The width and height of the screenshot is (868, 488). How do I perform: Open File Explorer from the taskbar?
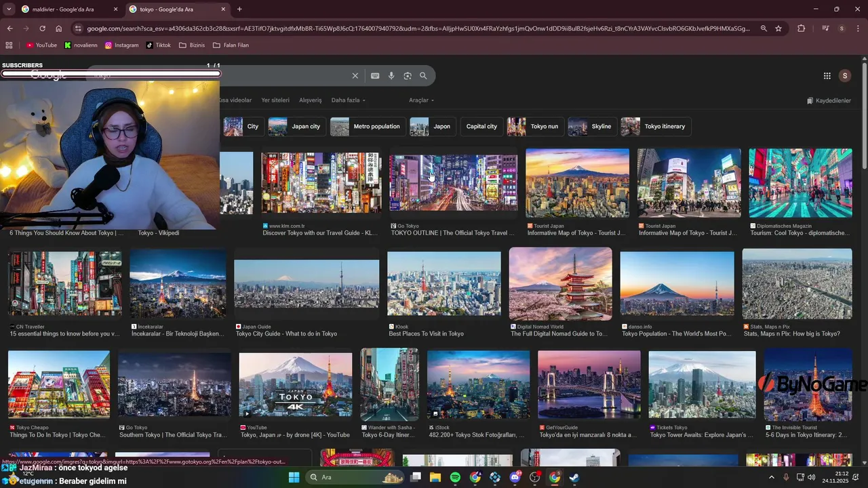pyautogui.click(x=435, y=477)
